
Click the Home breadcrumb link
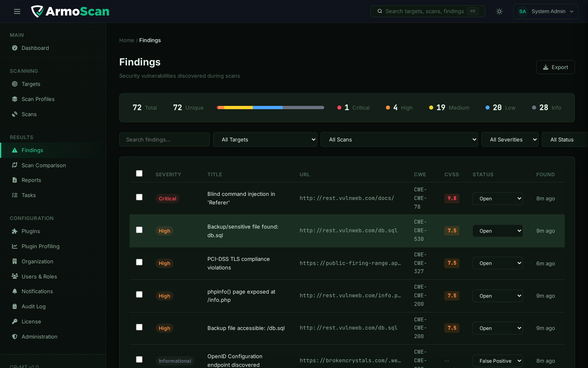(x=127, y=40)
